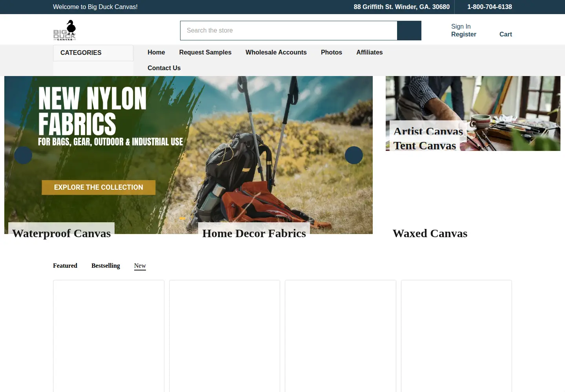The image size is (565, 392).
Task: Click Explore the Collection button
Action: point(98,187)
